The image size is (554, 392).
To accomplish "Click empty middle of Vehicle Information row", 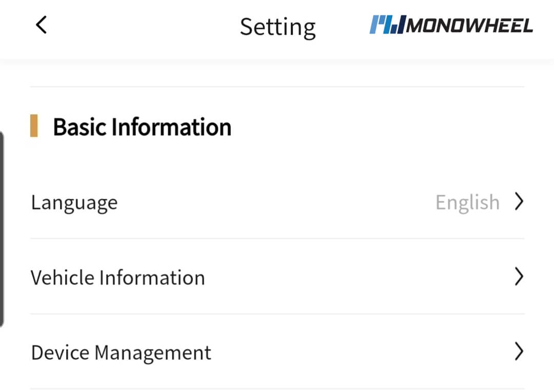I will (x=359, y=277).
